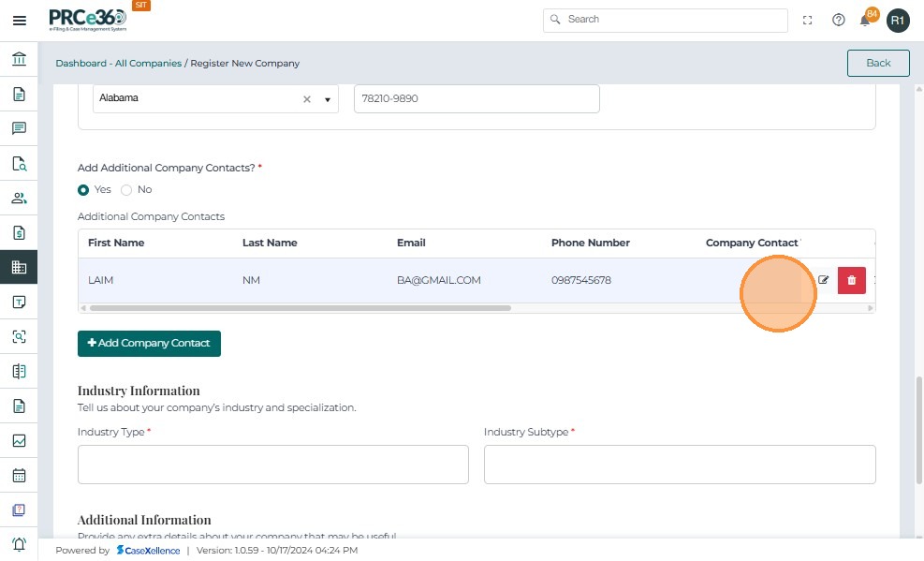The image size is (924, 561).
Task: Click the bank building sidebar icon
Action: point(19,60)
